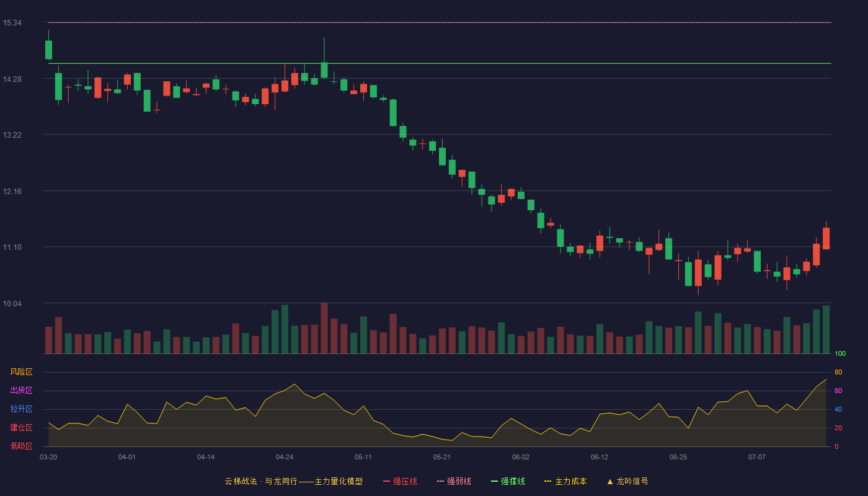Click the 云梯战法 主力量化模型 legend title
The height and width of the screenshot is (496, 868).
pos(293,481)
